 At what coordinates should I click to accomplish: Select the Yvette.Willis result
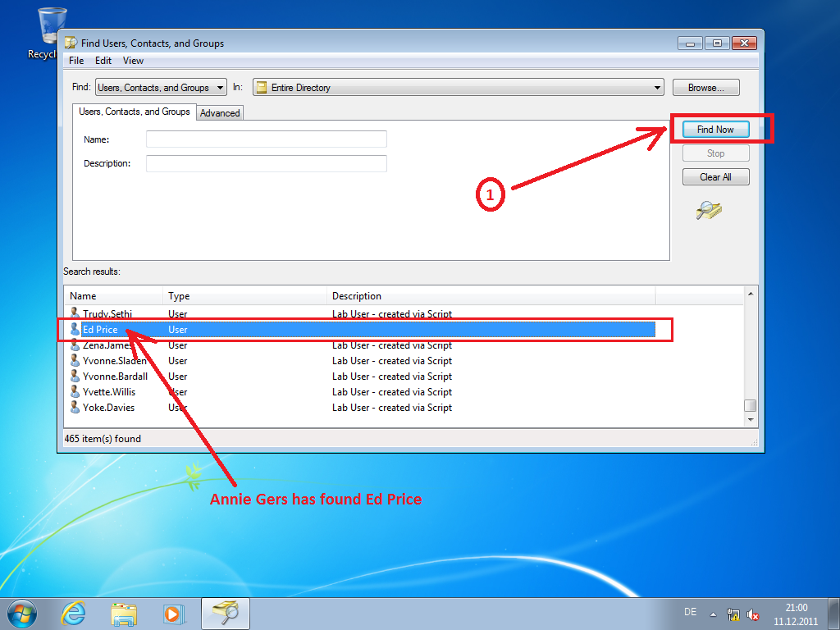pos(109,391)
